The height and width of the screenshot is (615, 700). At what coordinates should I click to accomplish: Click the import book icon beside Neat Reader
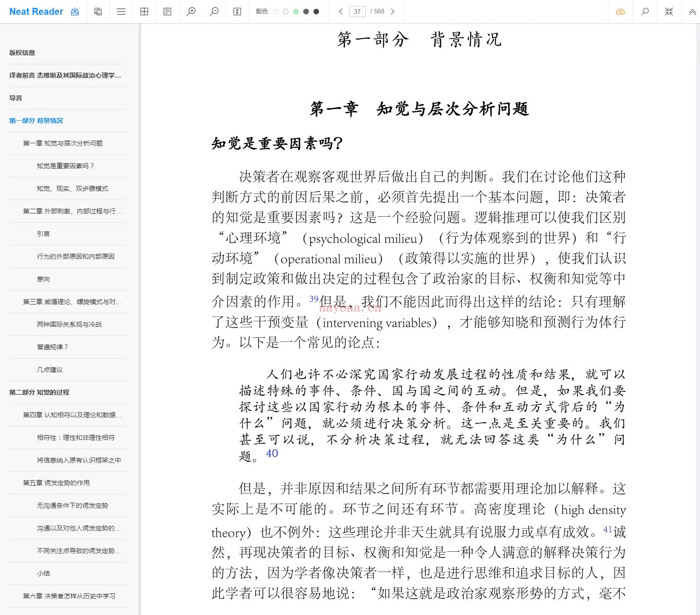[75, 12]
